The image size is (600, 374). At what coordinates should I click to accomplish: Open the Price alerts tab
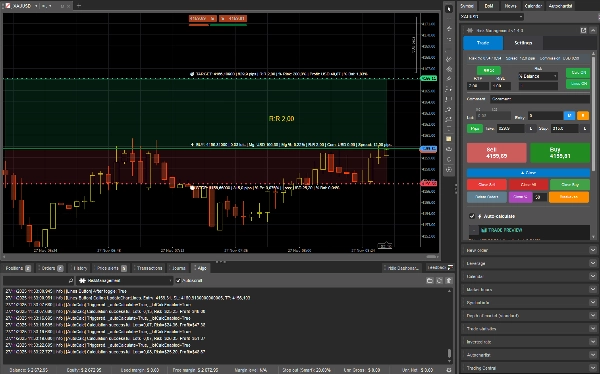coord(111,268)
